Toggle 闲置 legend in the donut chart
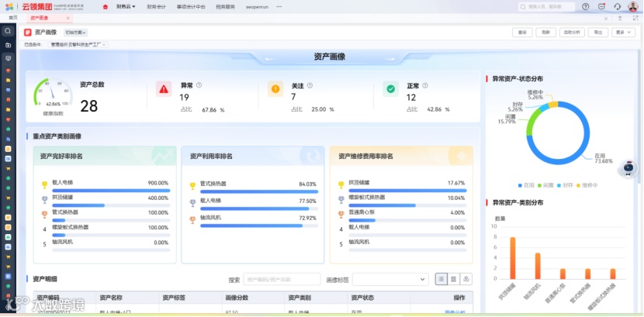This screenshot has width=644, height=317. point(545,185)
